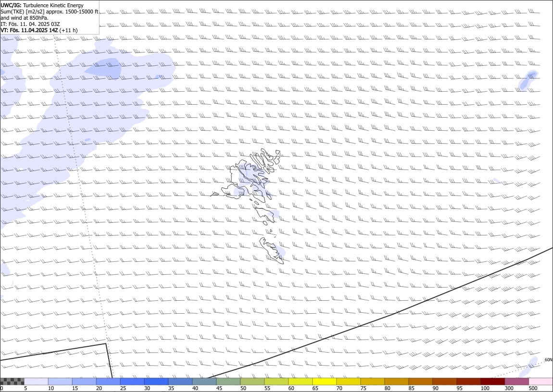553x392 pixels.
Task: Click the valid time 'VT: Fös. 11.04.2025 14Z'
Action: pos(29,30)
